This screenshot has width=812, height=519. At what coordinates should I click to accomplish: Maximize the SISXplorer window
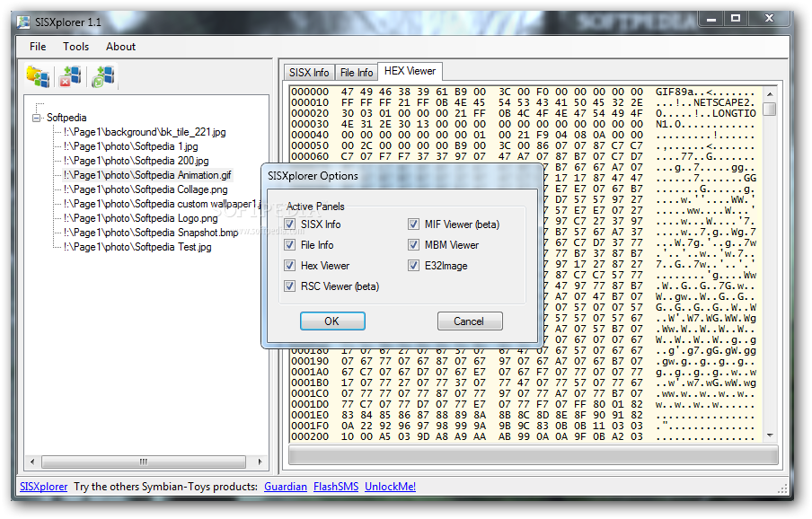tap(736, 19)
